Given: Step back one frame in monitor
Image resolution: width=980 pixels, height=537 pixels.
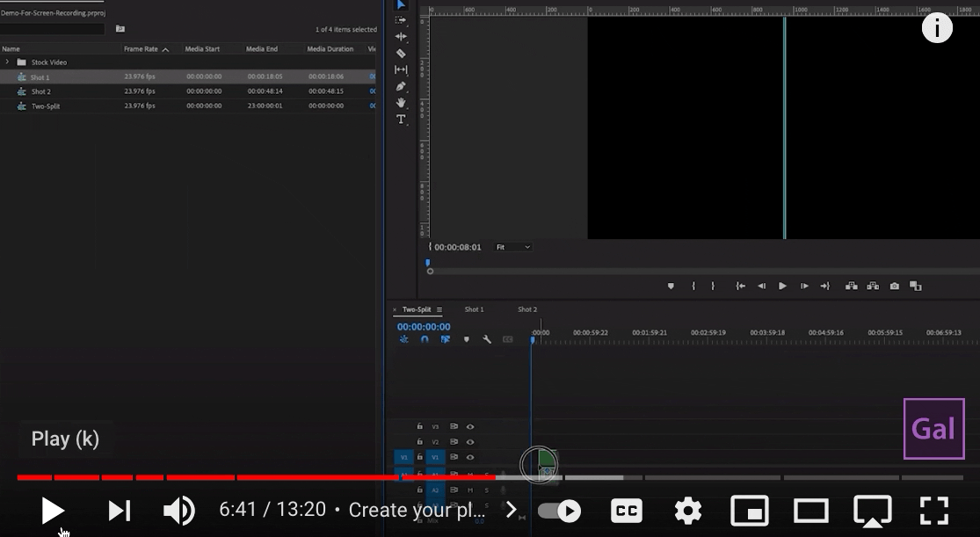Looking at the screenshot, I should (761, 286).
